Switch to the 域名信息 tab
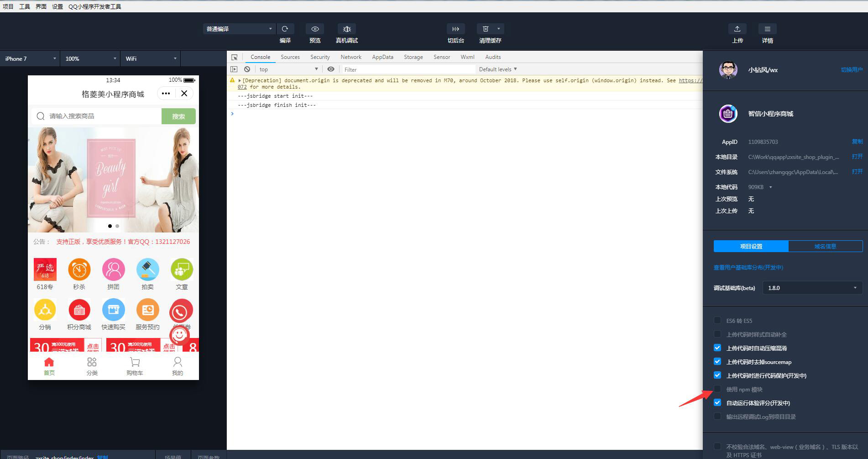This screenshot has height=459, width=868. click(825, 246)
